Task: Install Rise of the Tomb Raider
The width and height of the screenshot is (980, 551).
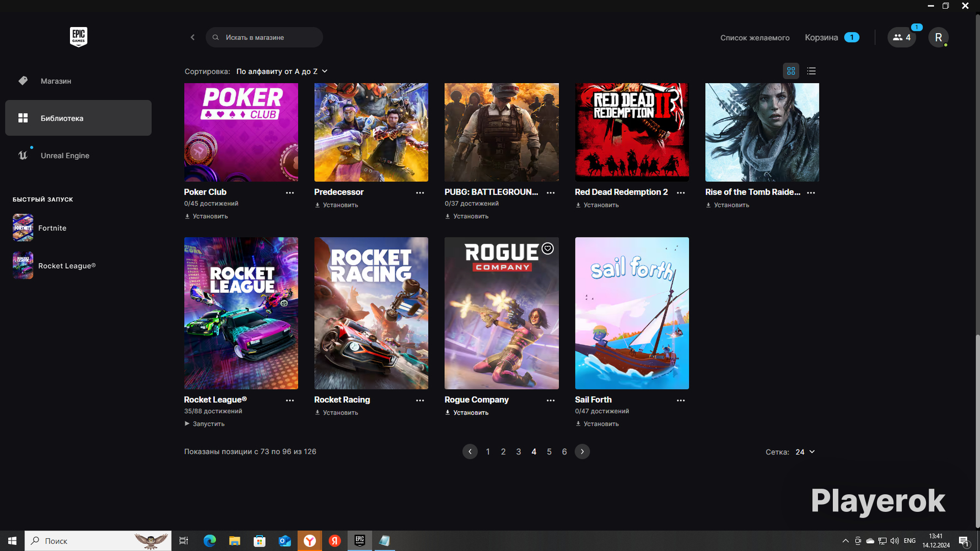Action: pyautogui.click(x=727, y=205)
